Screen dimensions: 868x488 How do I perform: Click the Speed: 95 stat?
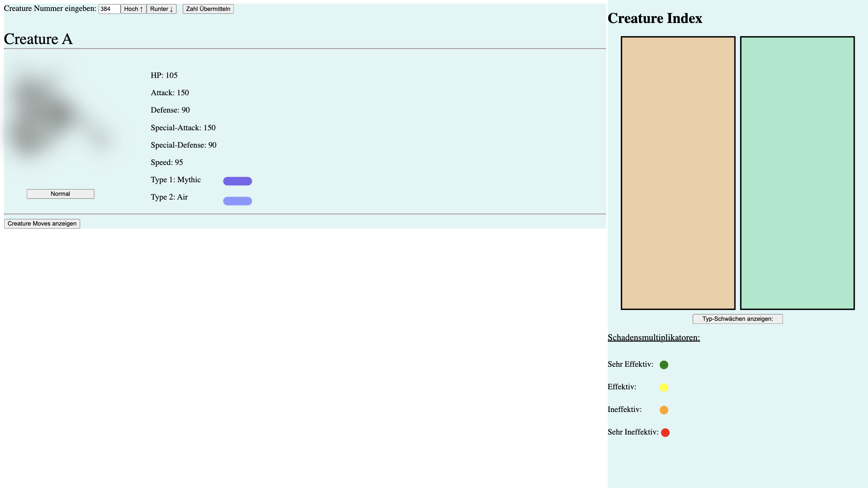[x=167, y=162]
